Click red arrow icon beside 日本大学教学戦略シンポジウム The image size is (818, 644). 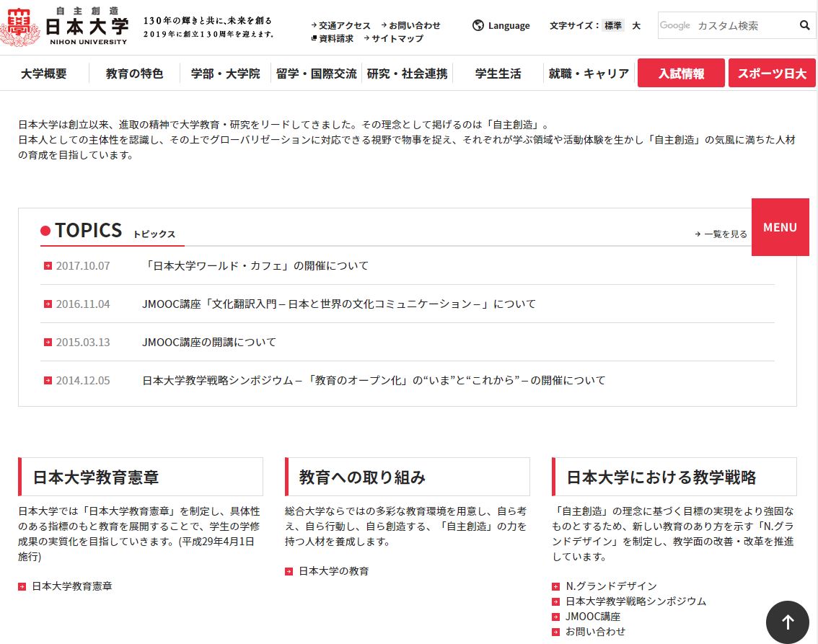pyautogui.click(x=555, y=601)
